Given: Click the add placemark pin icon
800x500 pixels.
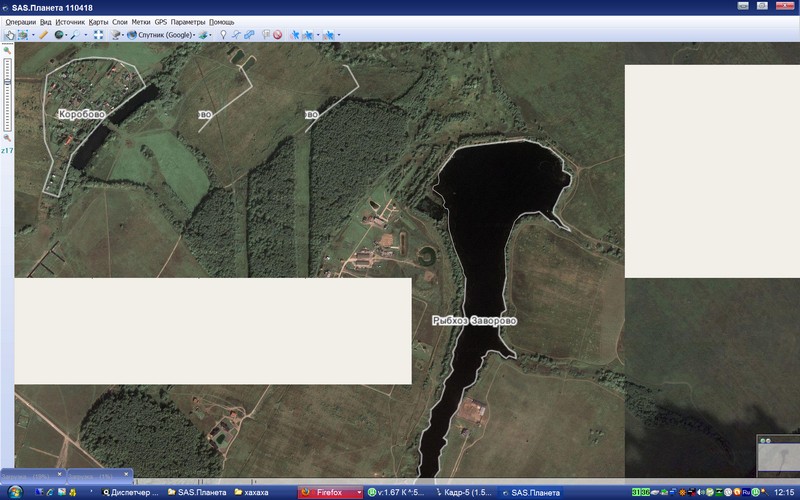Looking at the screenshot, I should [x=223, y=35].
